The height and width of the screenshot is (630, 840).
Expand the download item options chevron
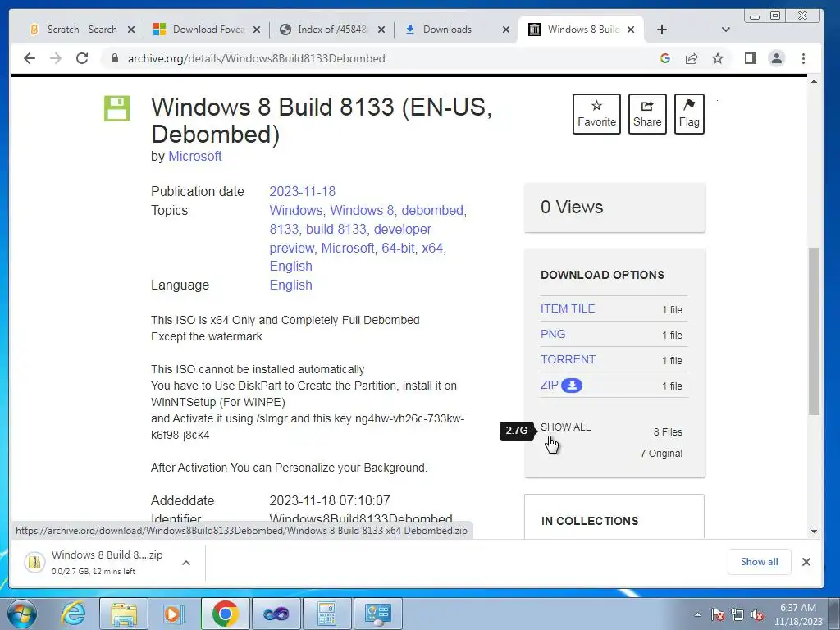pos(186,563)
